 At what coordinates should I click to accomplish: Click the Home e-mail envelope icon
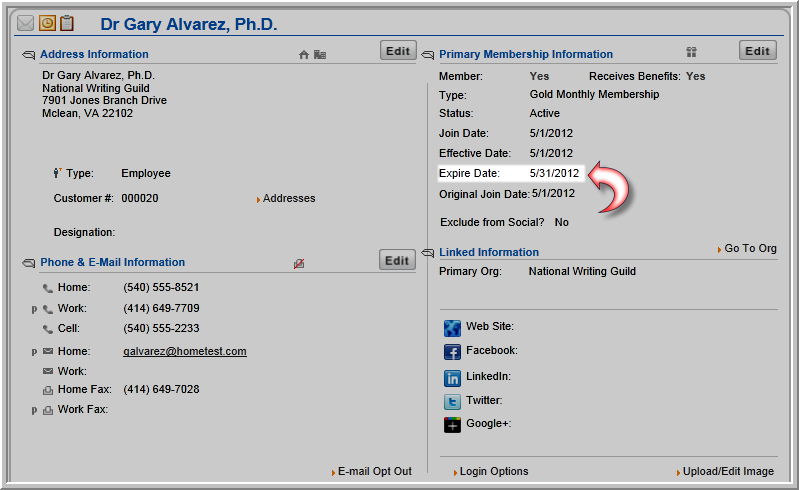pyautogui.click(x=48, y=351)
